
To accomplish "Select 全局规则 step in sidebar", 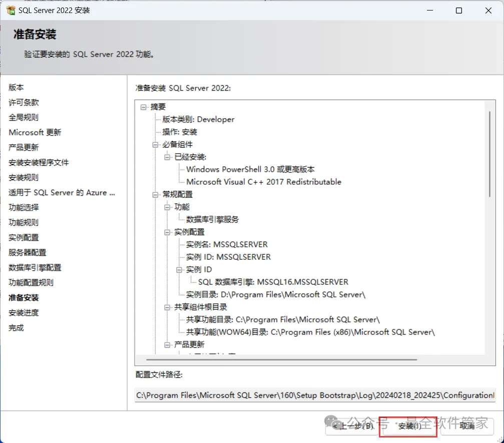I will coord(24,118).
